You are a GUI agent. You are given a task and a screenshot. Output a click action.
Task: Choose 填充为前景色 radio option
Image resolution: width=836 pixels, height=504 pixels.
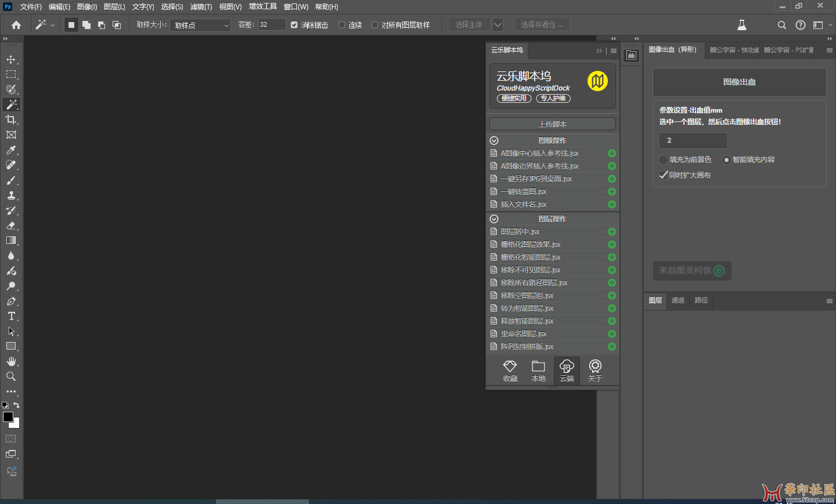click(664, 160)
